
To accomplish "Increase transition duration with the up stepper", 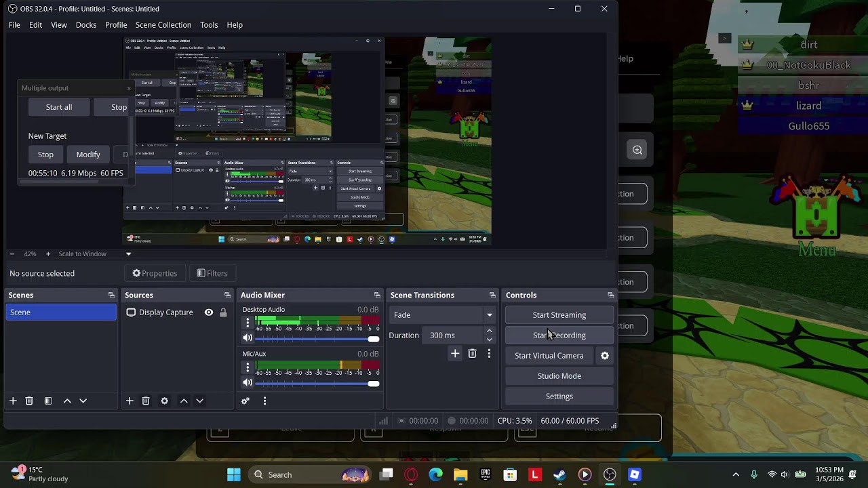I will (x=489, y=331).
